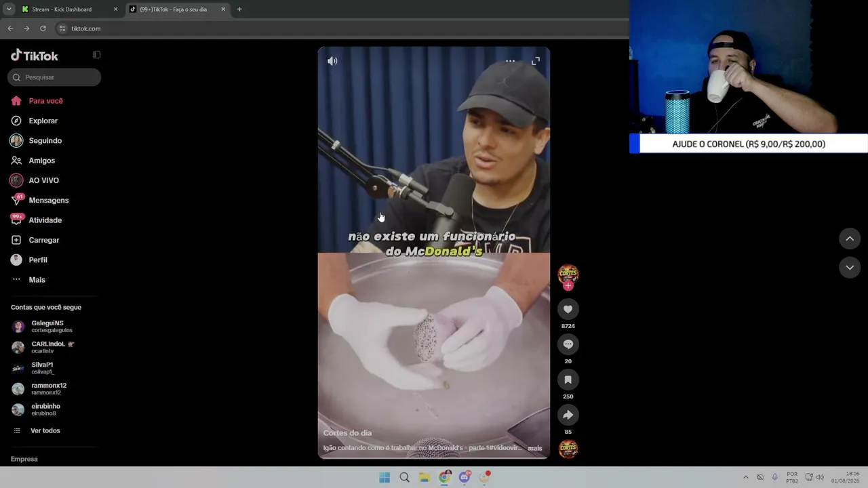Focus the Pesquisar search field
Image resolution: width=868 pixels, height=488 pixels.
point(54,77)
